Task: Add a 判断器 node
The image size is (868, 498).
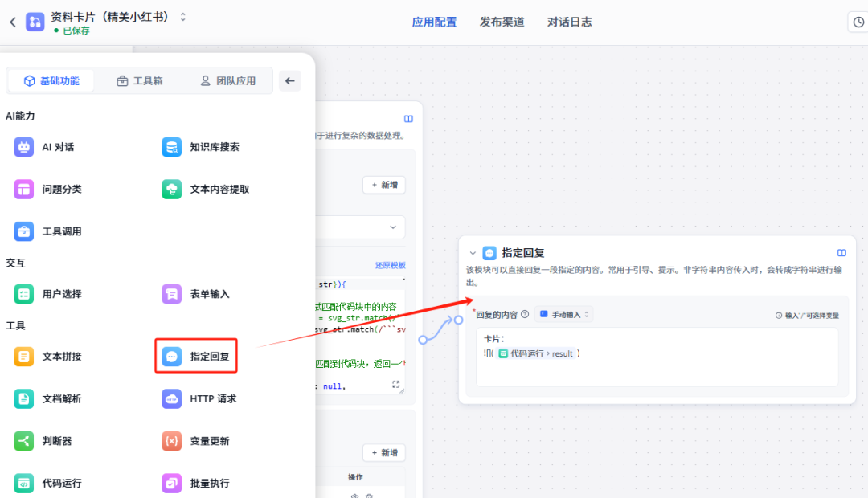Action: (43, 441)
